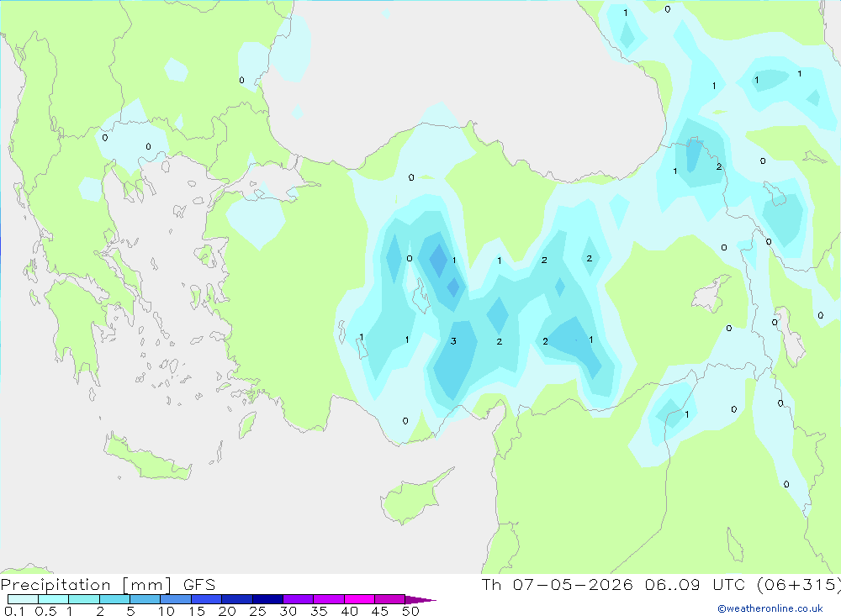
Task: Click the 30–35 mm purple legend swatch
Action: 299,599
